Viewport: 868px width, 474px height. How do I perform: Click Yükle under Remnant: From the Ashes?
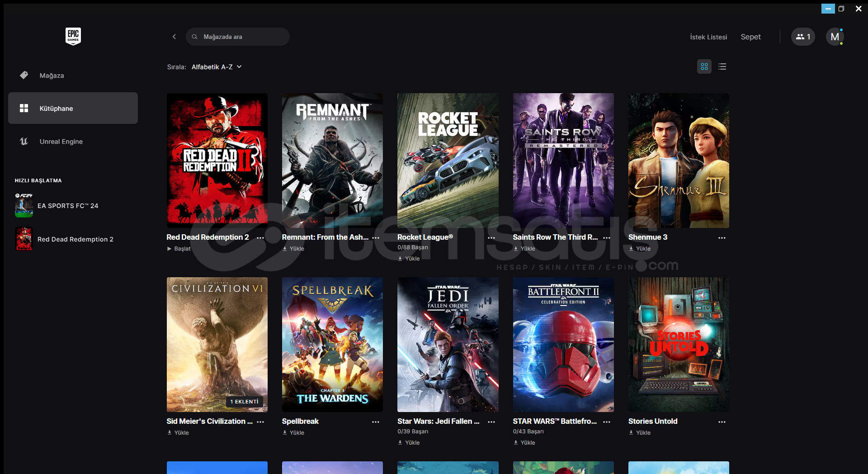(293, 249)
